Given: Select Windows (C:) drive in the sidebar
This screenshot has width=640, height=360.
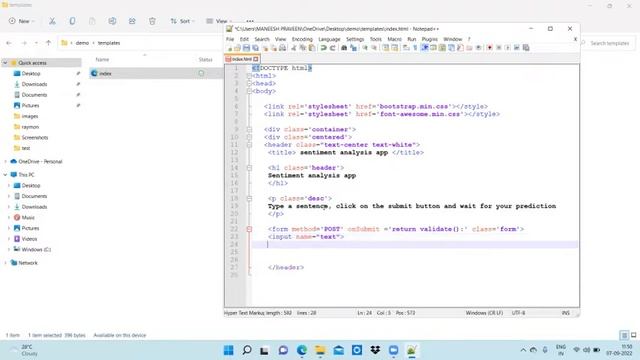Looking at the screenshot, I should click(36, 249).
